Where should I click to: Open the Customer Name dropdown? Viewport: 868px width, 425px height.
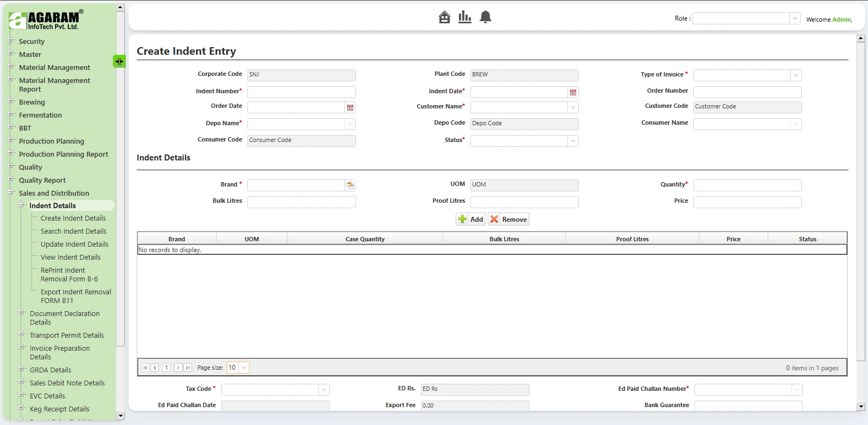[573, 107]
